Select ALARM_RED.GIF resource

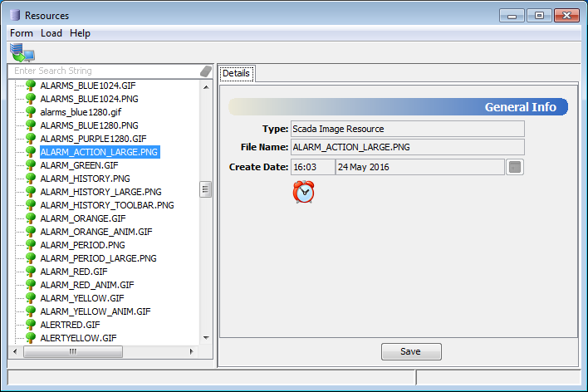click(x=74, y=272)
